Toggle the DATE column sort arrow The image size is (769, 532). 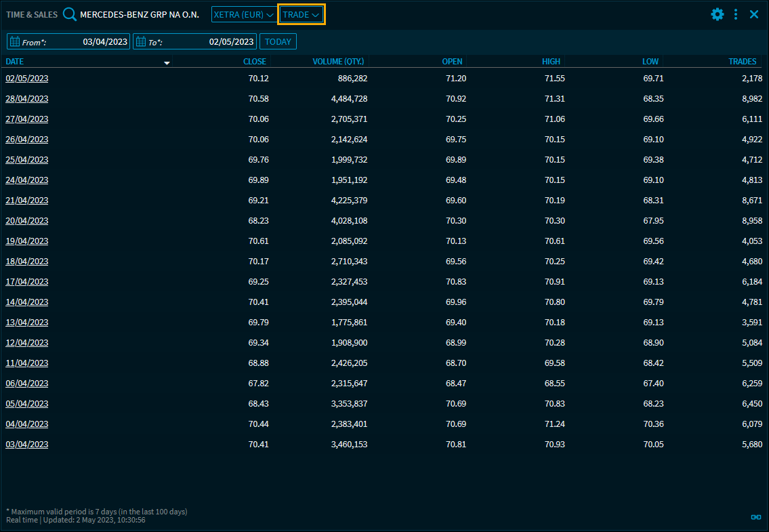(167, 62)
